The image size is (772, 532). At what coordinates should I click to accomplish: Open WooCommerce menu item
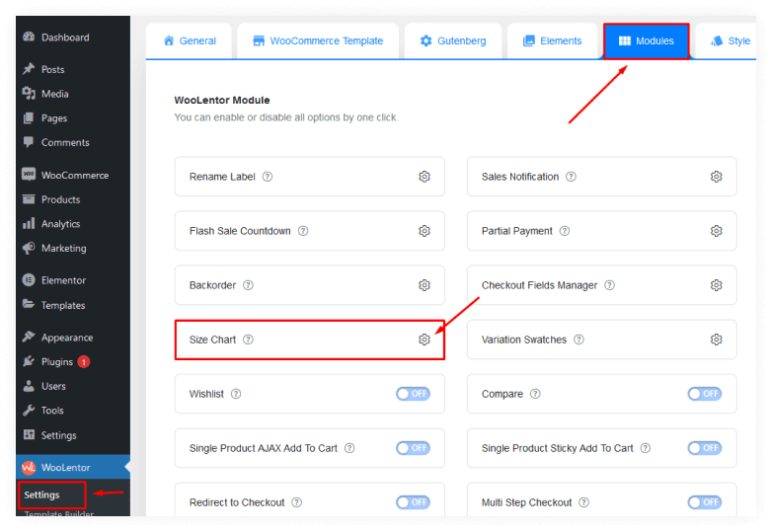point(73,176)
